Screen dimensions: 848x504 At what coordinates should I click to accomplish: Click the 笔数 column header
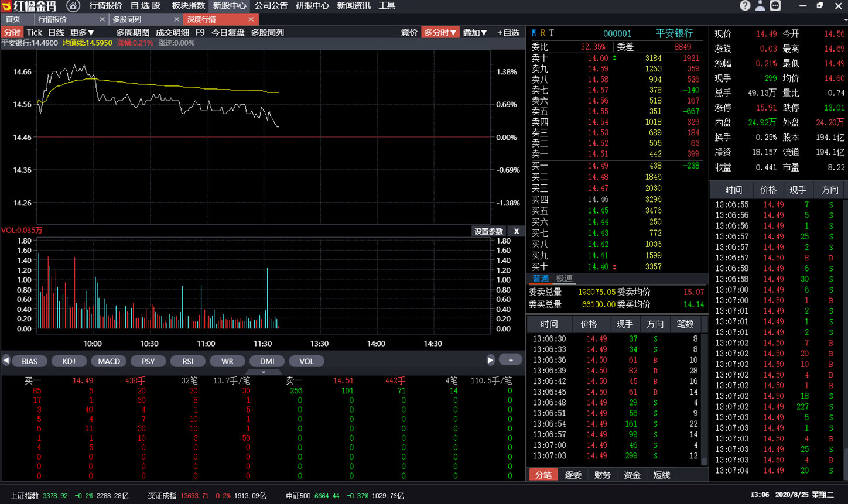click(685, 324)
